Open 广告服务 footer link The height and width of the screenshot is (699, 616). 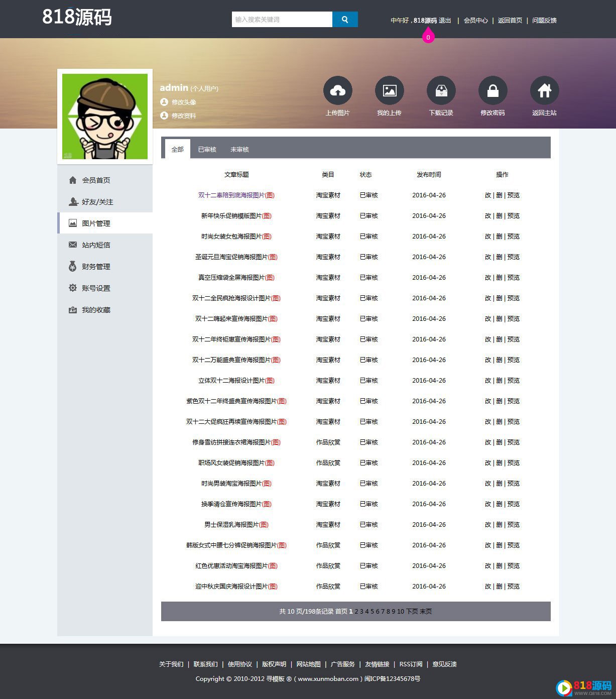point(343,664)
